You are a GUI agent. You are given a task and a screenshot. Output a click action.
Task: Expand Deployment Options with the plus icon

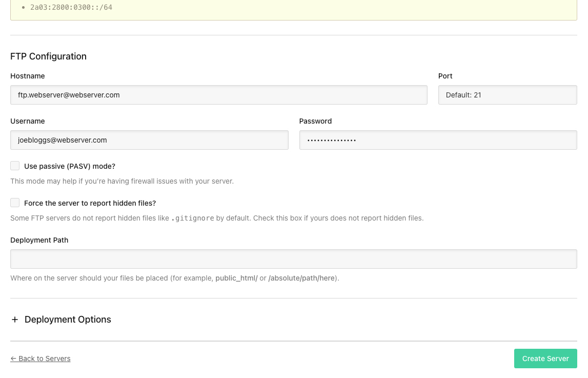click(15, 320)
